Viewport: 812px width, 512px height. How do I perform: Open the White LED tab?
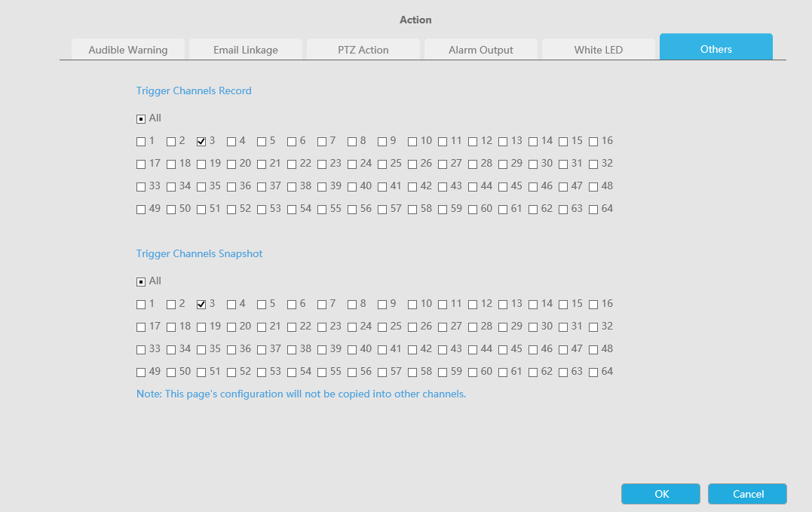[598, 50]
